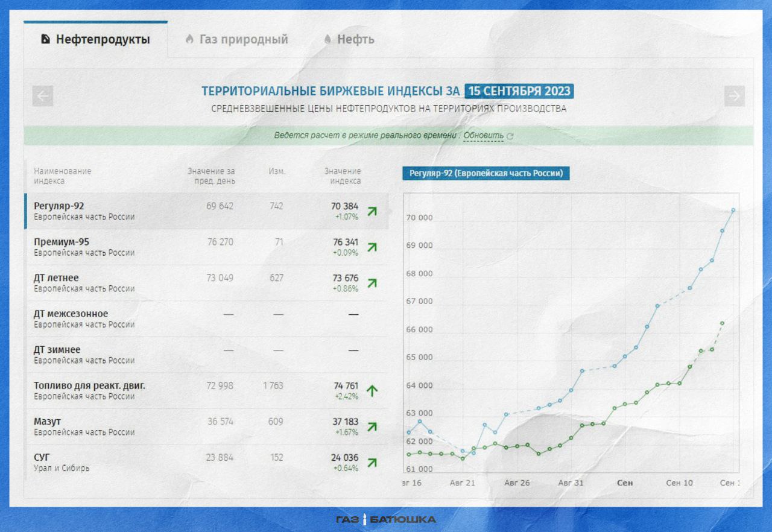Select the Премиум-95 index row

coord(206,247)
